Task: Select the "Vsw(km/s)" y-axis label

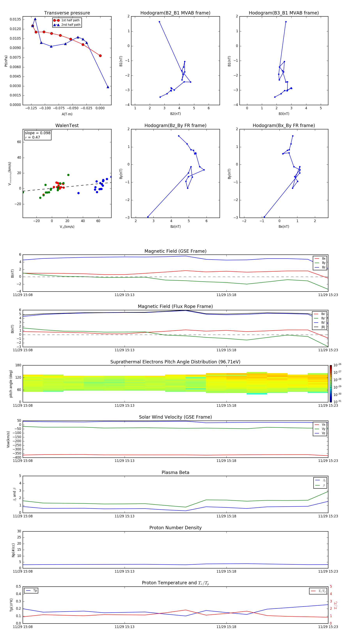Action: coord(8,439)
